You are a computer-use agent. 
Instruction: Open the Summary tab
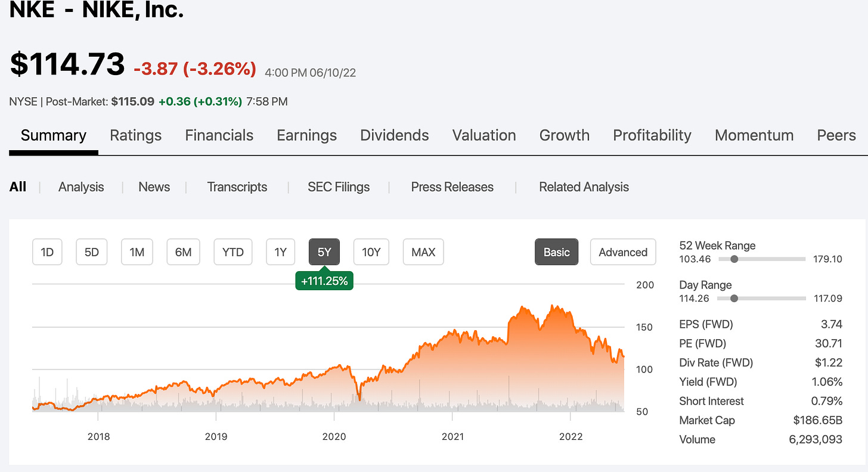[54, 136]
